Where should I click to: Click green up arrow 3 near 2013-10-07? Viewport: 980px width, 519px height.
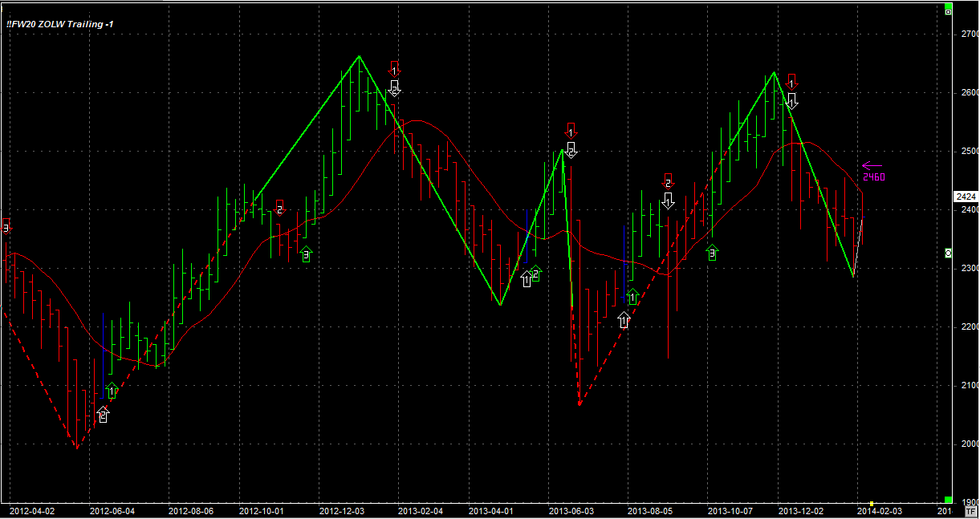coord(712,253)
